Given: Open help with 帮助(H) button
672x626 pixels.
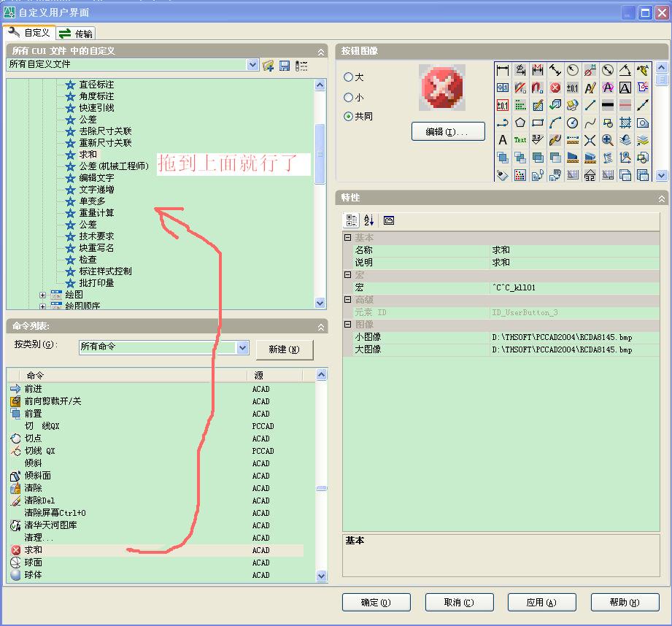Looking at the screenshot, I should coord(625,603).
